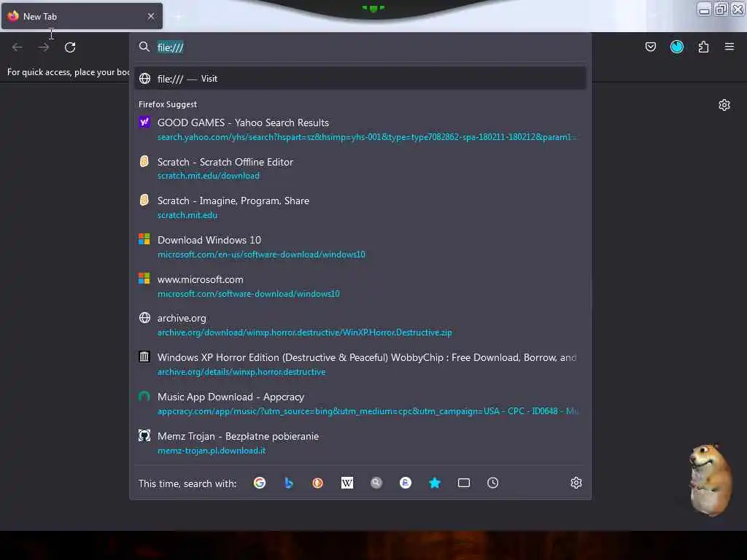Open Music App Download Appcracy suggestion

[x=360, y=404]
